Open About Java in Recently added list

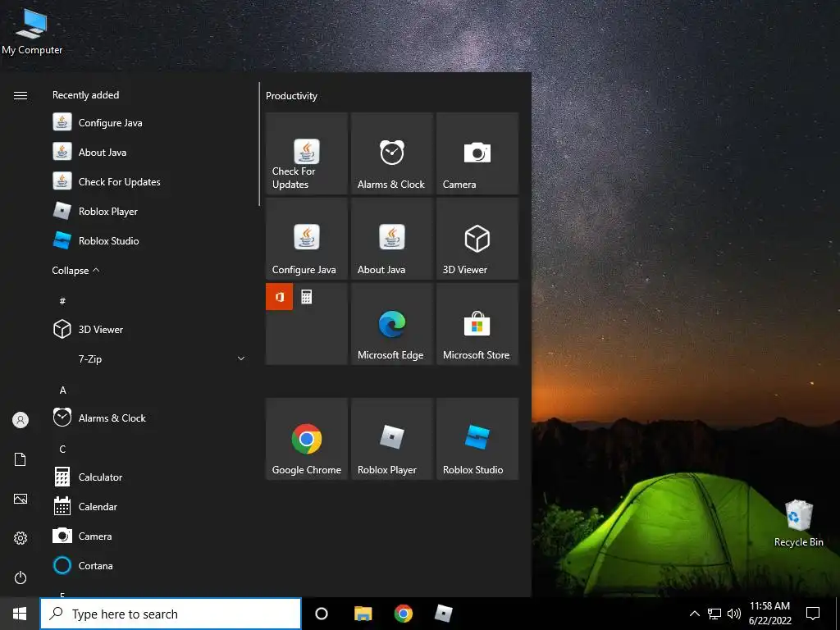[150, 152]
